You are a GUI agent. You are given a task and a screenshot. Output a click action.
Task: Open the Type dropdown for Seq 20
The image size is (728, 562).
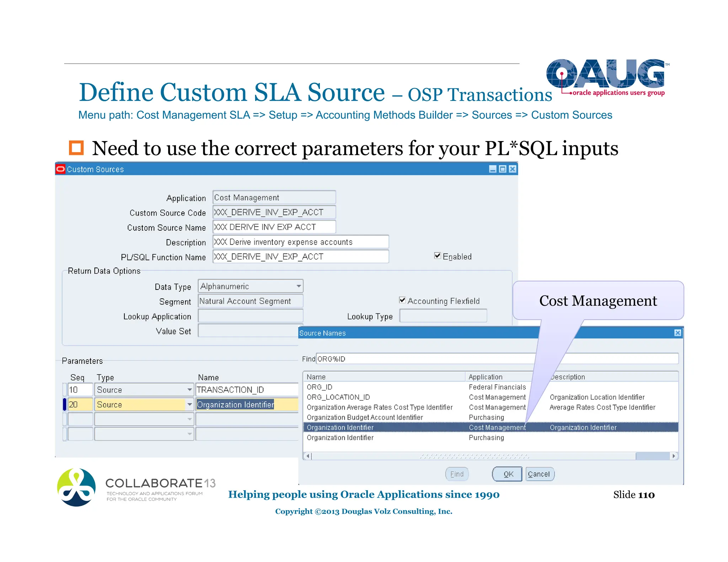click(x=189, y=405)
